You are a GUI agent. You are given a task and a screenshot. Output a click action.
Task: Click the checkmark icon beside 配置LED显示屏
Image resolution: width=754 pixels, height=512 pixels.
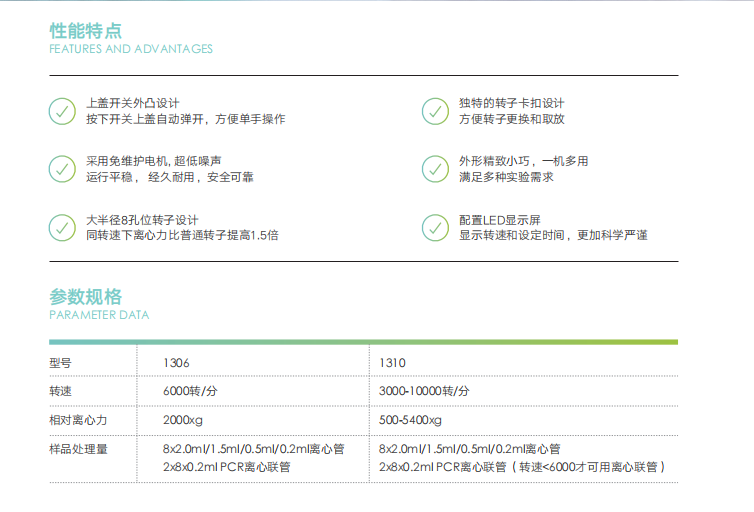click(435, 227)
